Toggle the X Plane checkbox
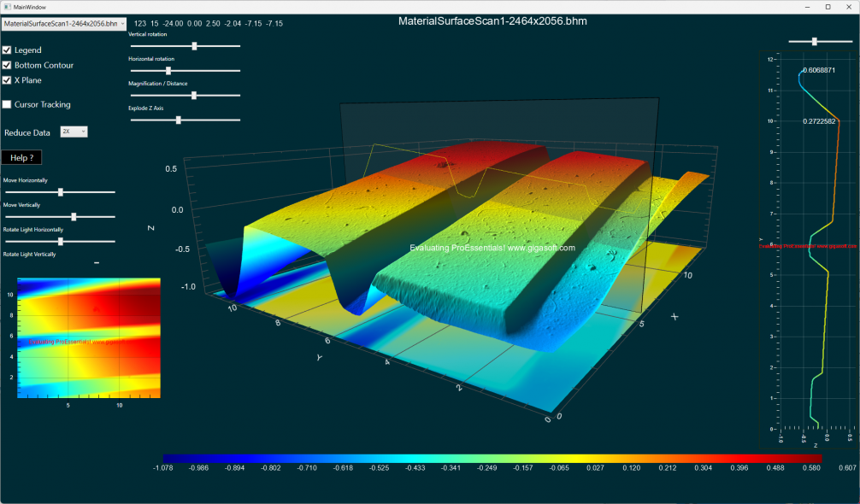860x504 pixels. click(x=7, y=79)
